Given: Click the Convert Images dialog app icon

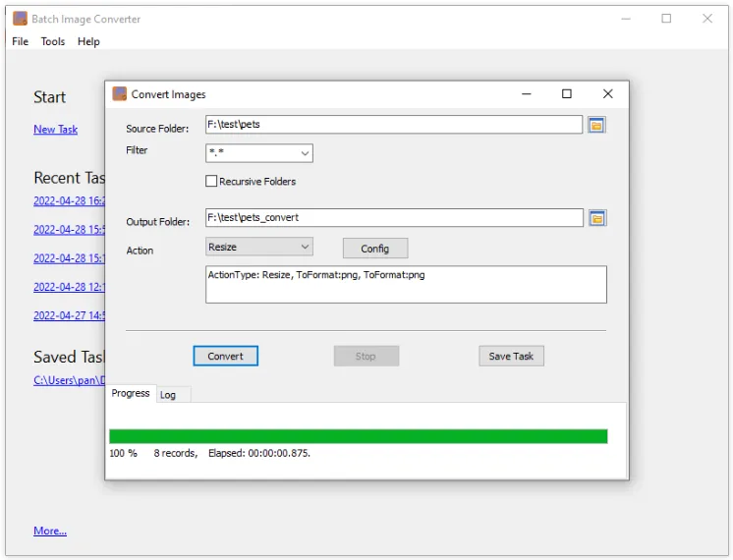Looking at the screenshot, I should click(x=120, y=94).
